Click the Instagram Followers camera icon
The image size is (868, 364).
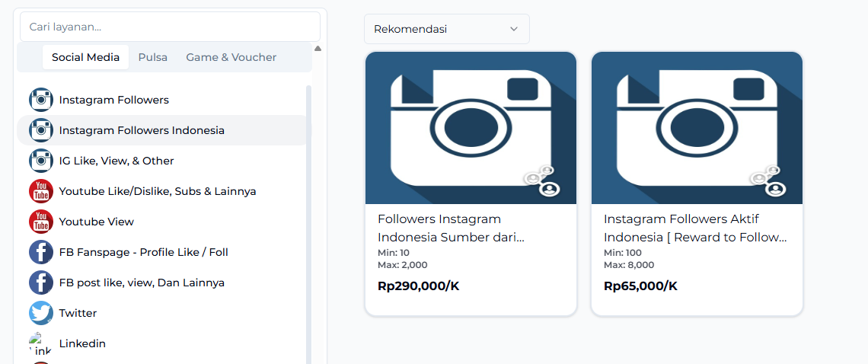(41, 100)
